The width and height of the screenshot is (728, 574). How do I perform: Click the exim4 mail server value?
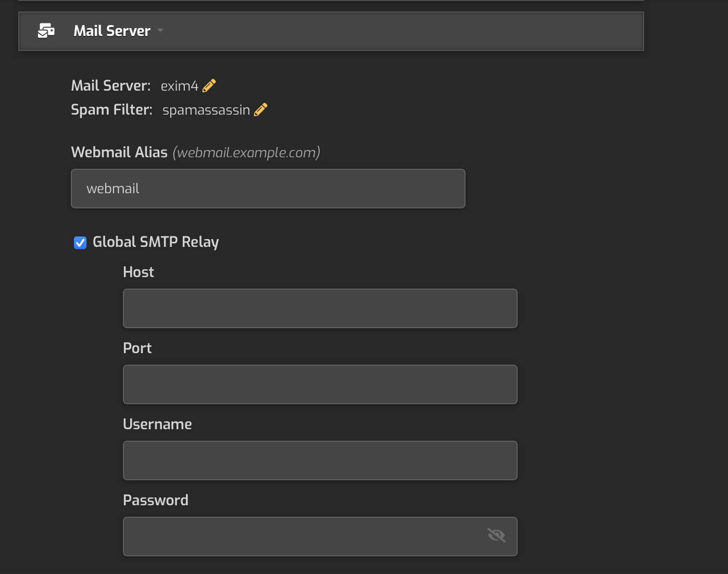[179, 86]
